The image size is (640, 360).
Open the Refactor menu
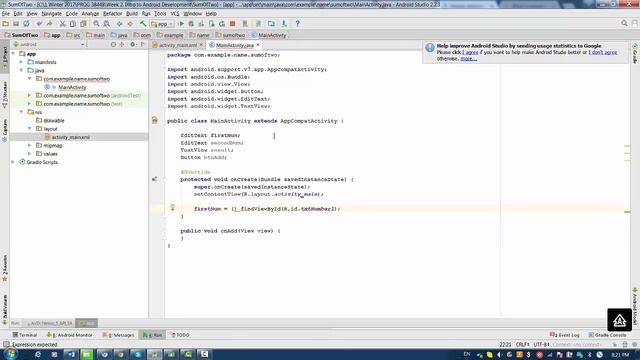point(112,13)
